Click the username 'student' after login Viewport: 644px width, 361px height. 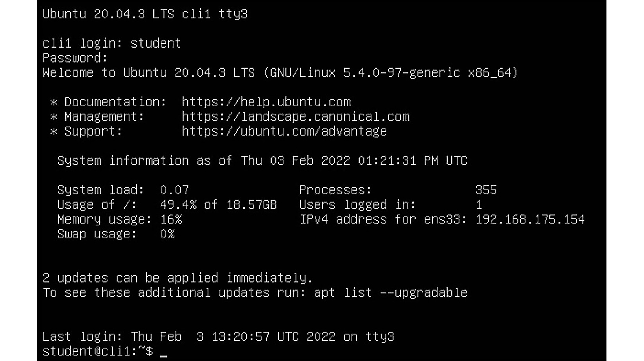coord(156,43)
